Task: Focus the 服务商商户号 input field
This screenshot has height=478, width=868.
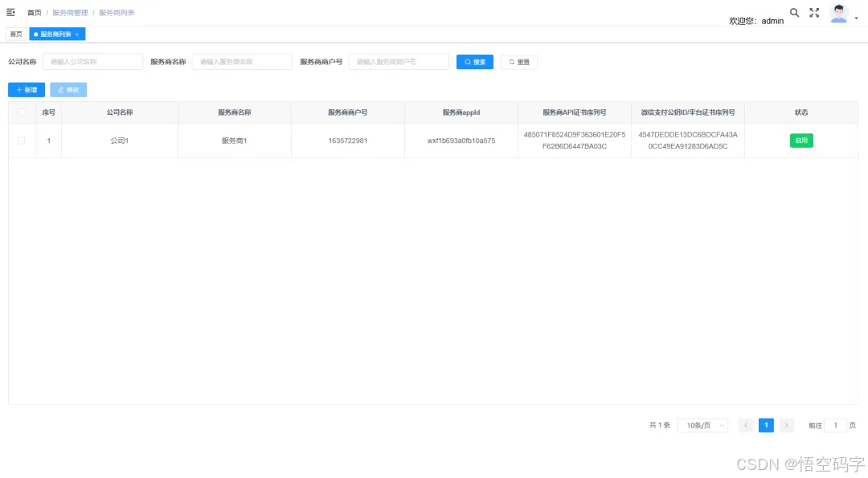Action: tap(399, 62)
